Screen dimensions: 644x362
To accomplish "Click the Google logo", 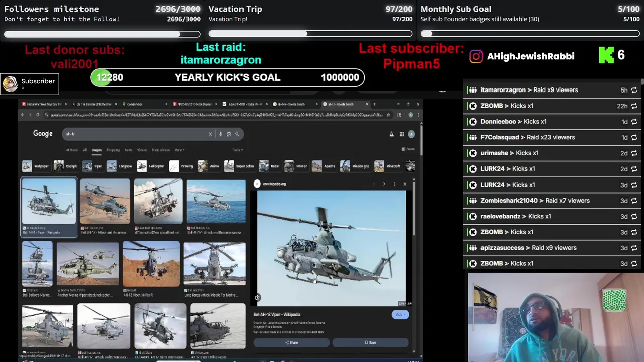I will [43, 134].
